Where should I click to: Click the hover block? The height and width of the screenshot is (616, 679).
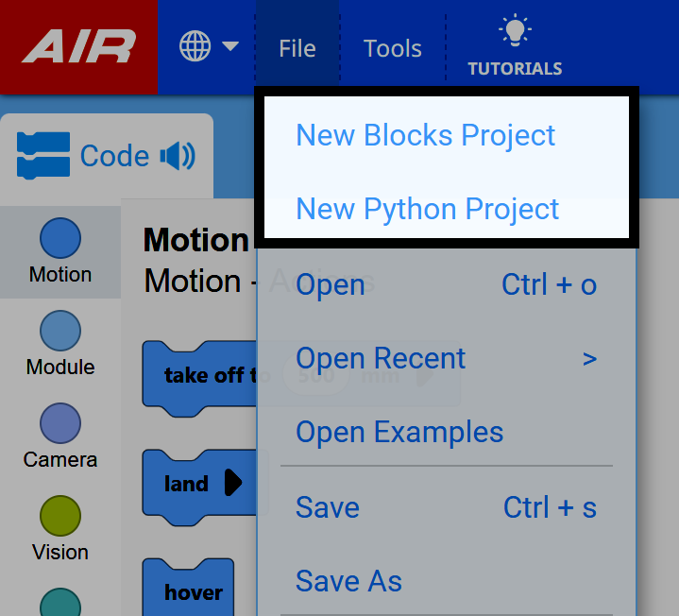[x=189, y=591]
